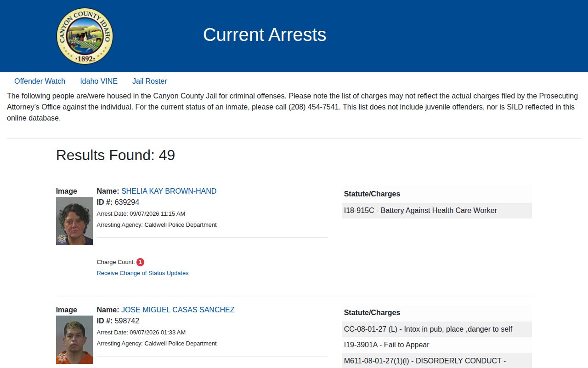Image resolution: width=588 pixels, height=368 pixels.
Task: Click arrest date 09/07/2026 11:15 AM
Action: (141, 213)
